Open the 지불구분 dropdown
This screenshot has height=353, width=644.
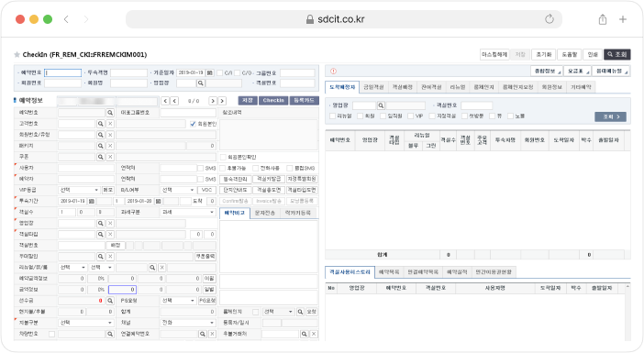[x=86, y=323]
